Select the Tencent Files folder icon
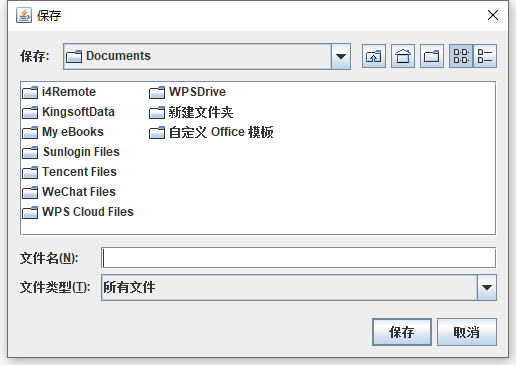 30,172
